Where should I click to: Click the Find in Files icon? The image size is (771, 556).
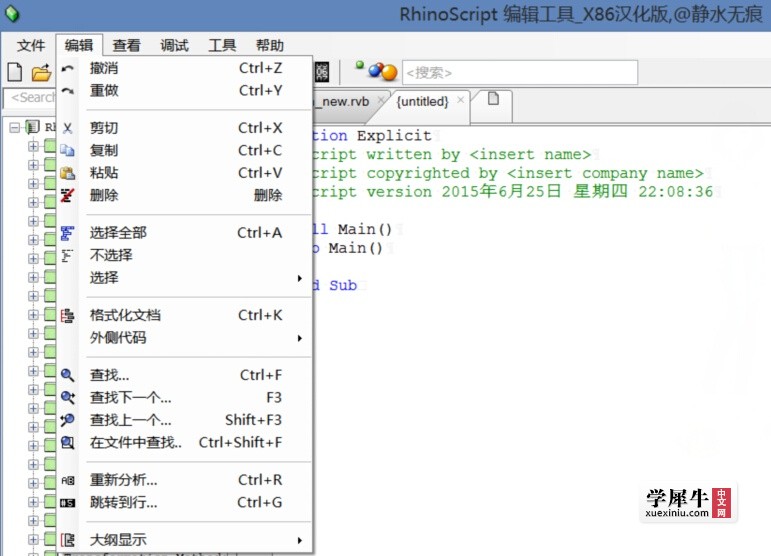tap(68, 443)
